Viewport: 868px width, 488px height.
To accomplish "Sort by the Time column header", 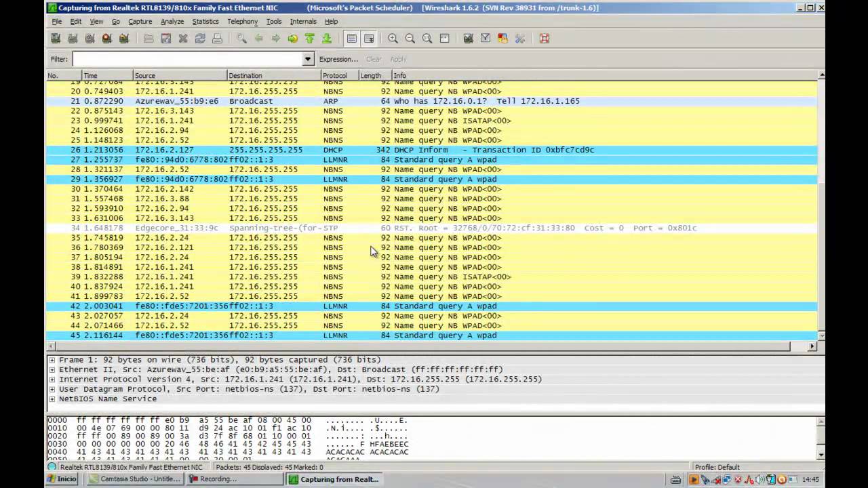I will pyautogui.click(x=108, y=76).
